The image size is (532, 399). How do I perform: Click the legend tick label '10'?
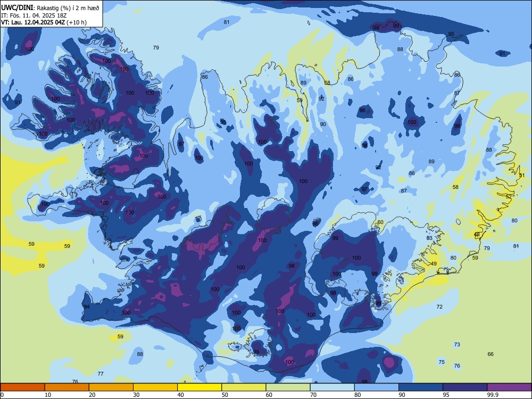click(x=48, y=395)
